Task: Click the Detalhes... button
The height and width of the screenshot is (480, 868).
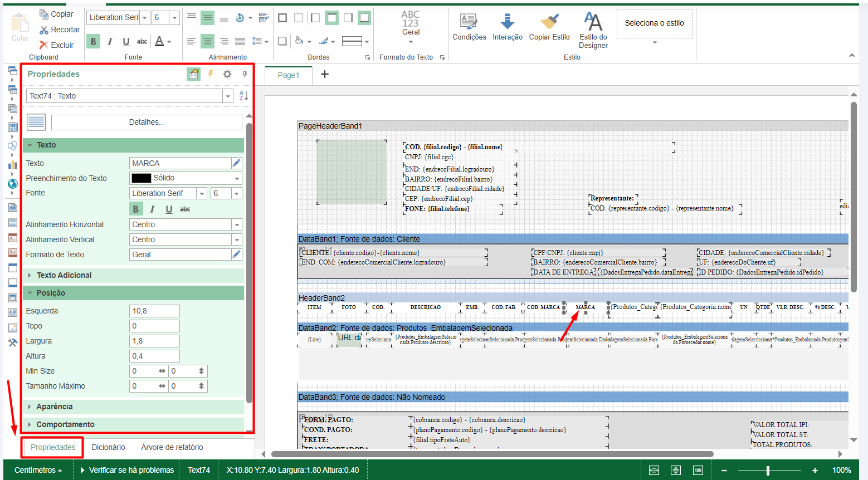Action: (147, 122)
